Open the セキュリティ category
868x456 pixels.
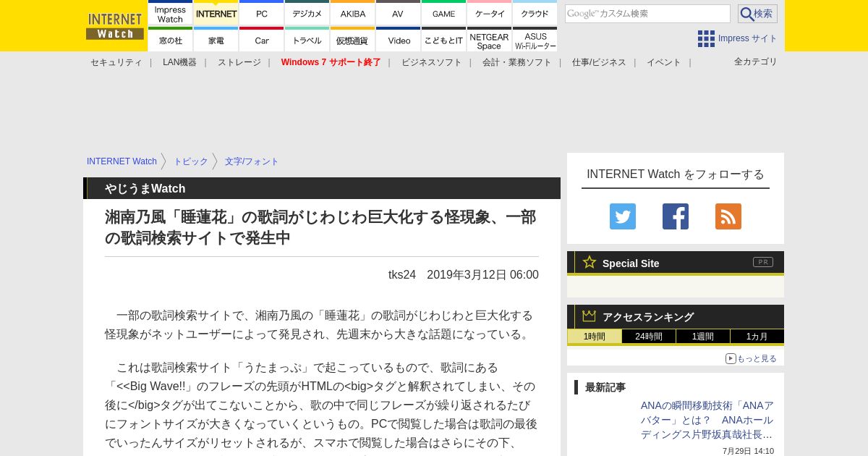[116, 62]
